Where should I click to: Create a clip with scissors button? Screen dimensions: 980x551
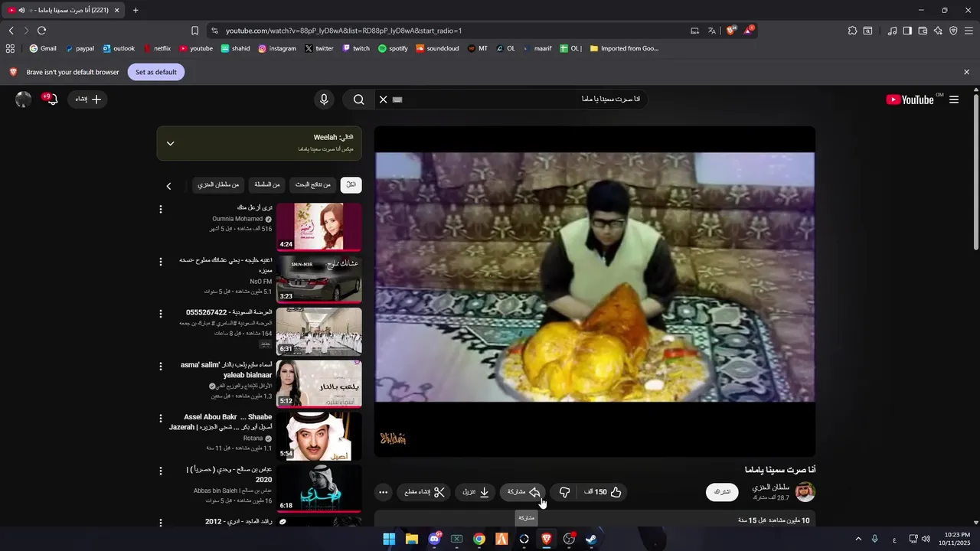point(424,492)
